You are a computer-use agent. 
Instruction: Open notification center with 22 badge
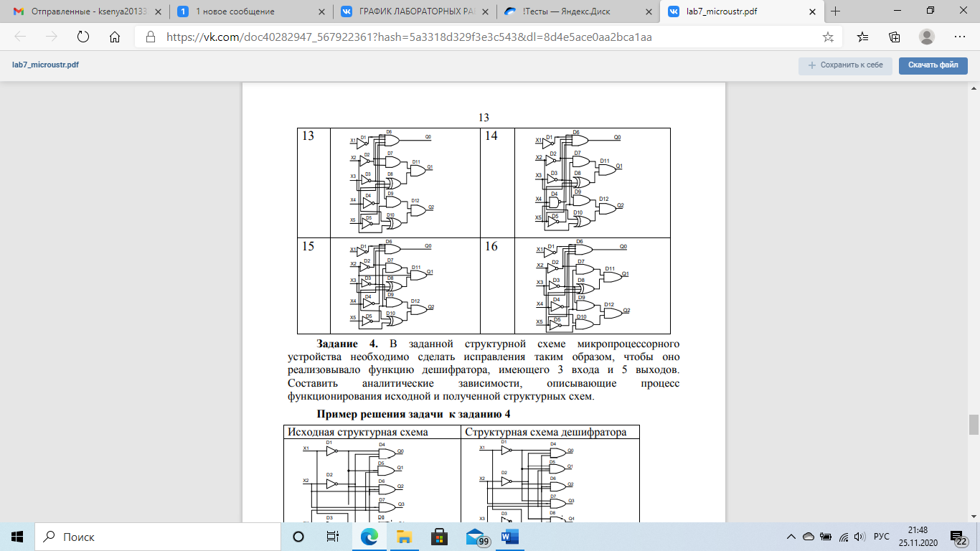click(x=958, y=537)
